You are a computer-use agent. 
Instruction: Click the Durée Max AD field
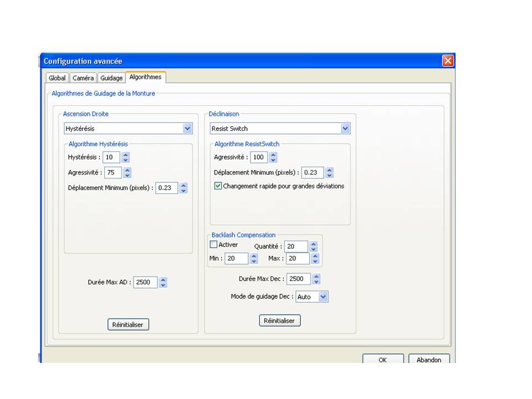[145, 282]
